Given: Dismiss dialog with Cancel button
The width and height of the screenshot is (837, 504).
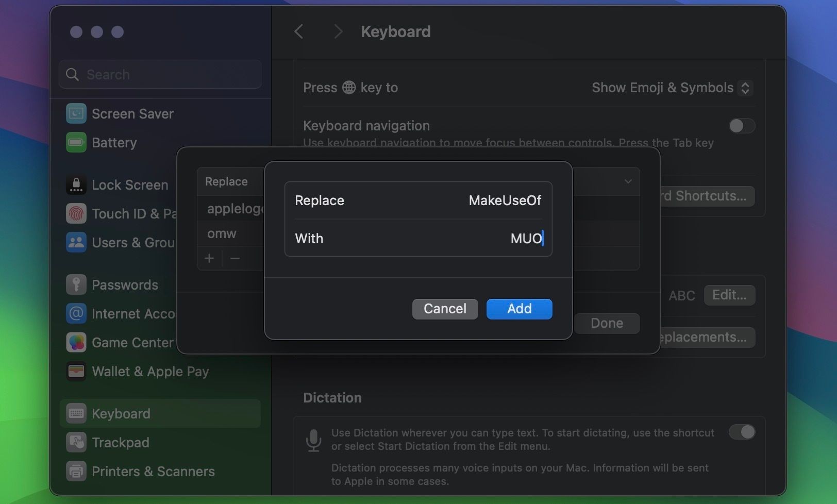Looking at the screenshot, I should tap(445, 309).
